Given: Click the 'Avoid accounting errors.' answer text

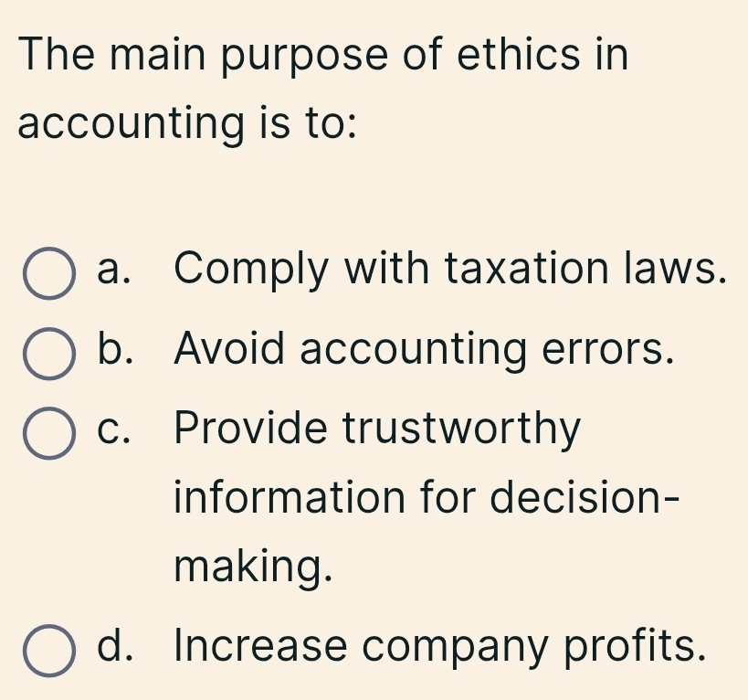Looking at the screenshot, I should click(x=424, y=349).
